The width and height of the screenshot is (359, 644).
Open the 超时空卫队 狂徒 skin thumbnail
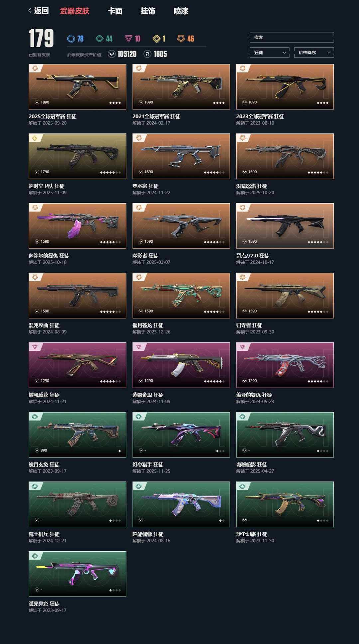(x=77, y=156)
